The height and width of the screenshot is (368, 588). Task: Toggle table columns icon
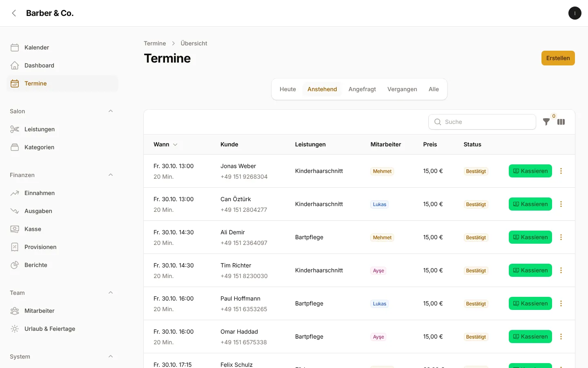[x=561, y=122]
